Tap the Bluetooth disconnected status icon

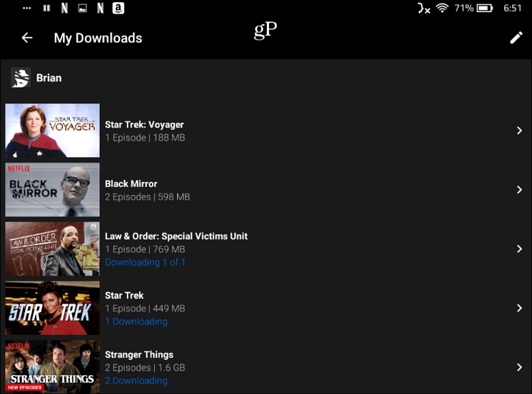click(424, 8)
